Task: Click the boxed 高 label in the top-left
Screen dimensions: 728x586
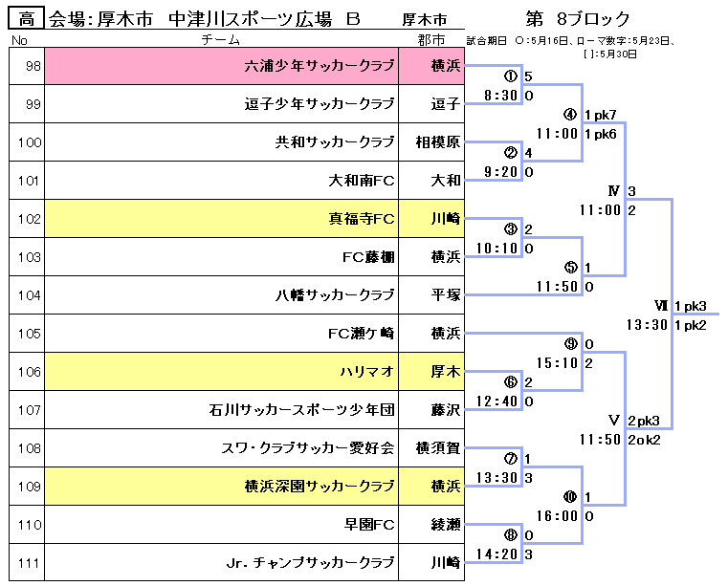Action: [x=26, y=18]
